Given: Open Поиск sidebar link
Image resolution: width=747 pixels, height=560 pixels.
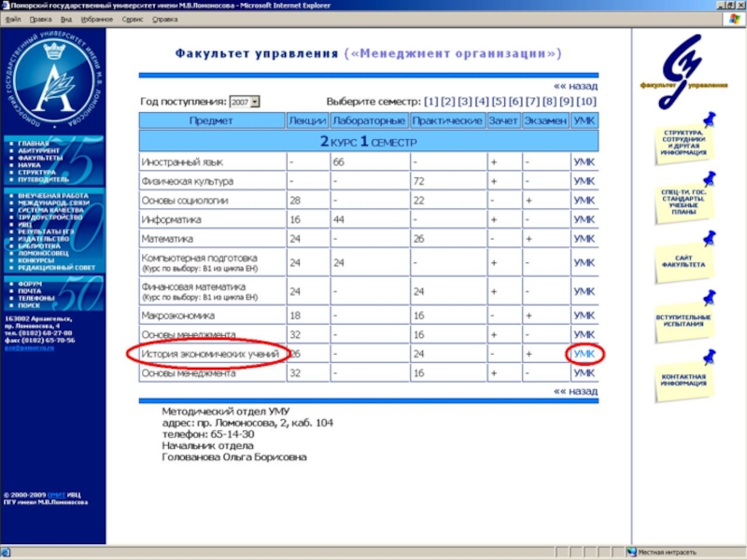Looking at the screenshot, I should pos(29,305).
